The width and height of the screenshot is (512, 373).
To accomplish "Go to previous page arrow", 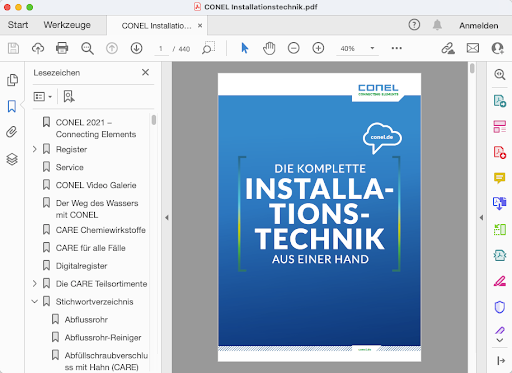I will 112,48.
